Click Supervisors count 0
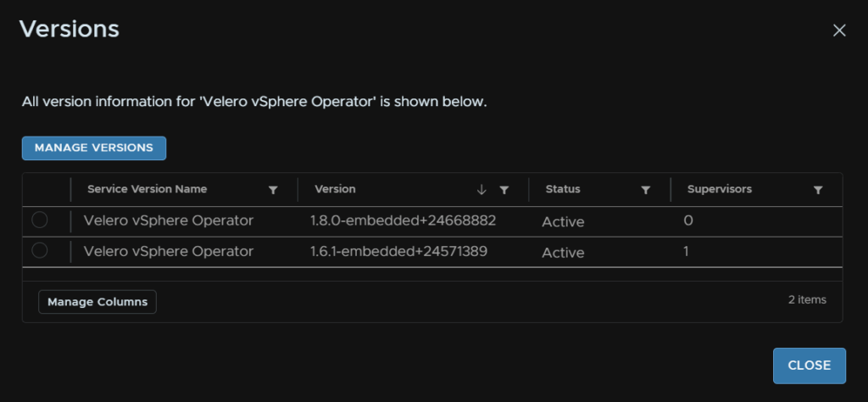The image size is (868, 402). [x=688, y=221]
